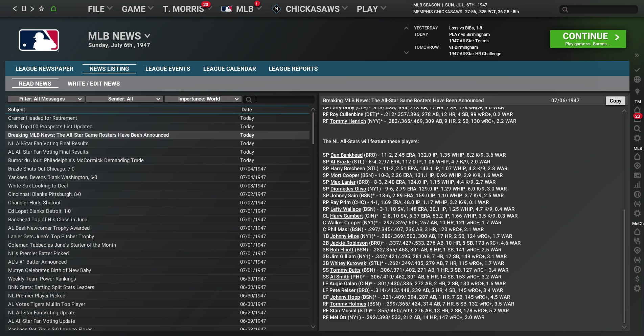Click the MLB bar chart statistics icon

(637, 185)
